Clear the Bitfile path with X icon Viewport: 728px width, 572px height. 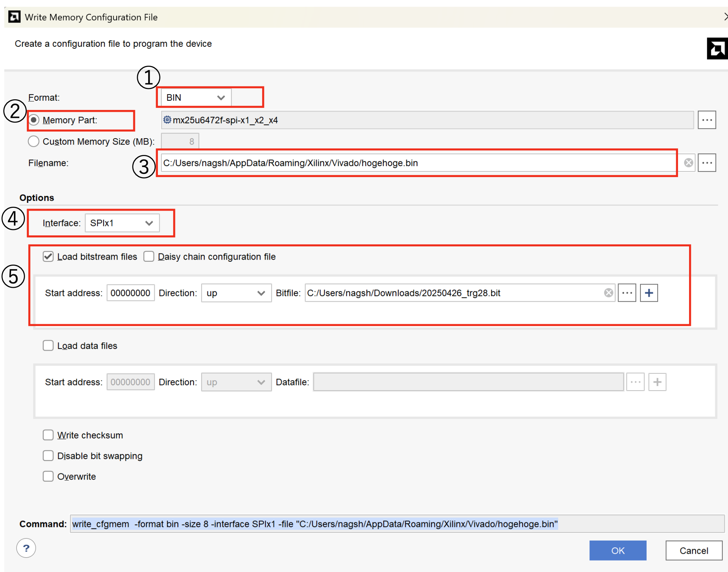(608, 293)
